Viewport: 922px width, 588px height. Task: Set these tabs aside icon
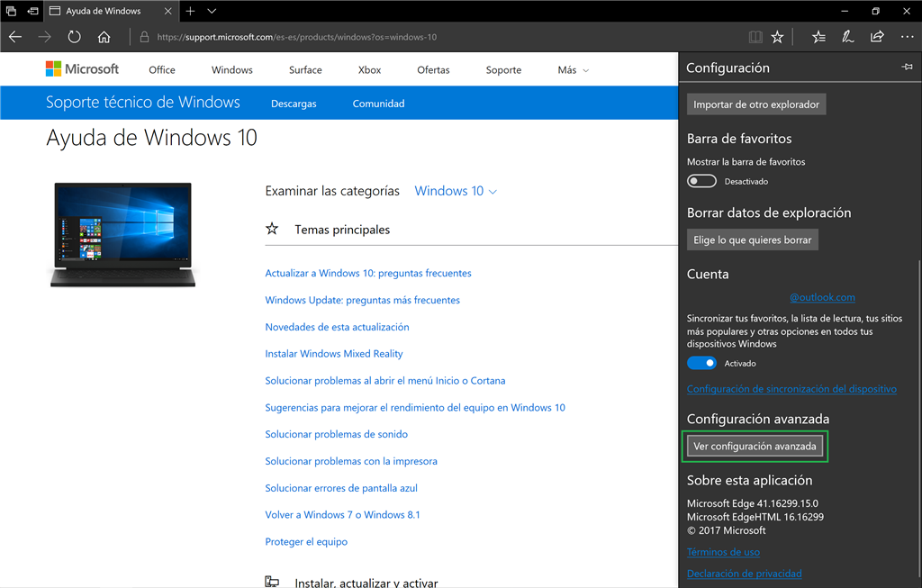(33, 11)
